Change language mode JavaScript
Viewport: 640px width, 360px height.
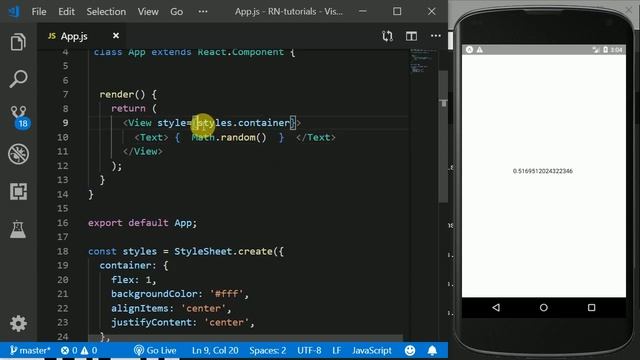[372, 350]
